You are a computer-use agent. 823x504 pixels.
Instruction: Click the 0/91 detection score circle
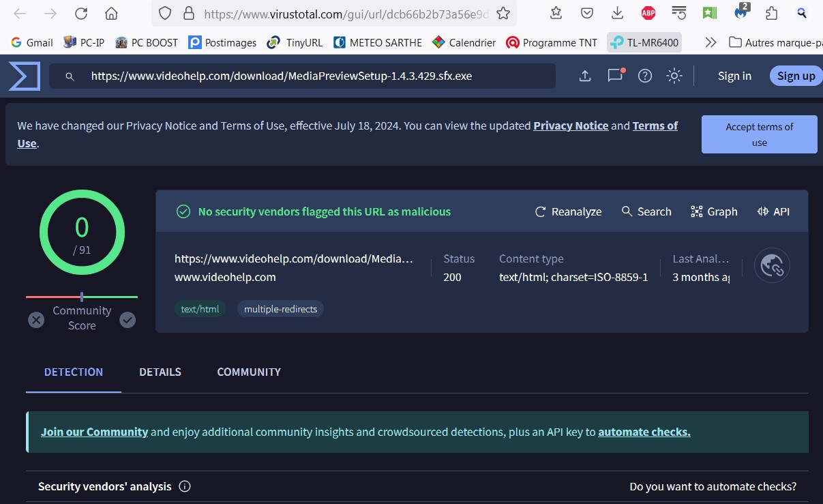[x=82, y=232]
